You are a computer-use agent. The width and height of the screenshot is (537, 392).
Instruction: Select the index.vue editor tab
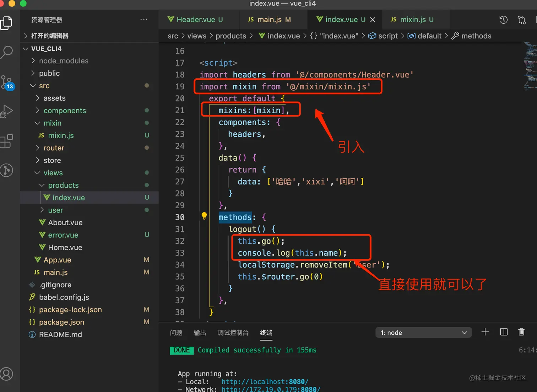click(x=345, y=20)
